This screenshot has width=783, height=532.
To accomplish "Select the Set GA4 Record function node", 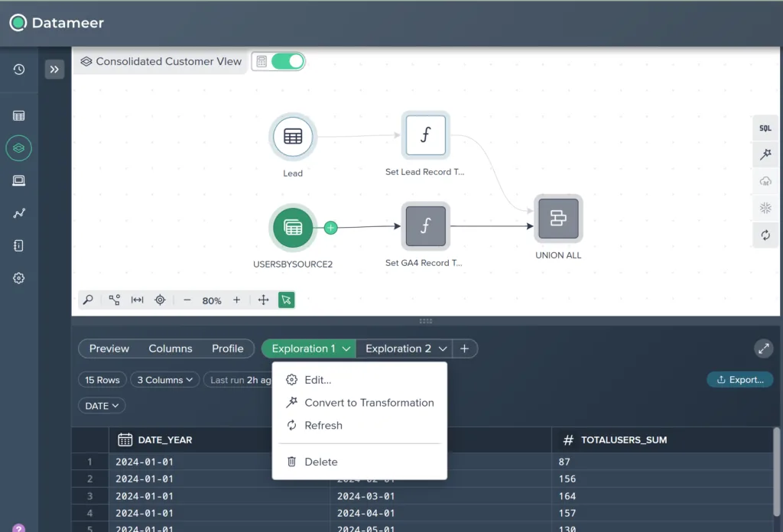I will click(425, 226).
